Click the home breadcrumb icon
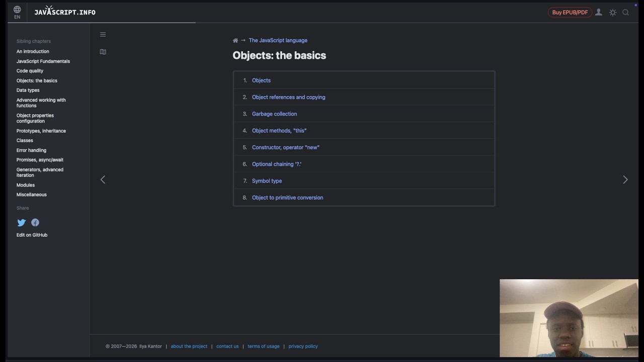644x362 pixels. coord(235,40)
